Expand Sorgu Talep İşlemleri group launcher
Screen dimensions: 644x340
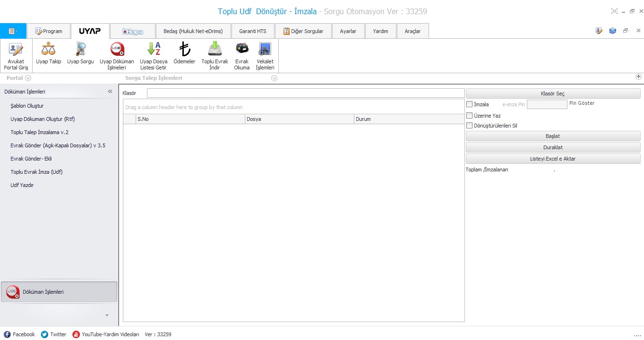[274, 78]
